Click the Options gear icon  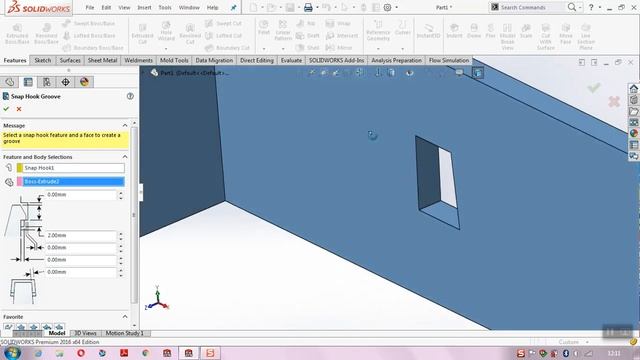387,7
